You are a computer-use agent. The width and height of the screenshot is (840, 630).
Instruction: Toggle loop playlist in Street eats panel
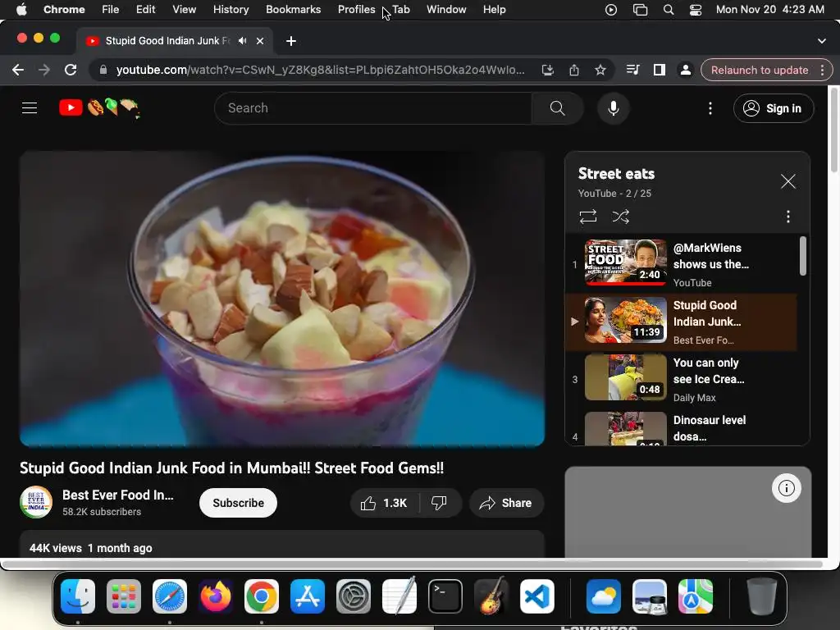click(587, 217)
